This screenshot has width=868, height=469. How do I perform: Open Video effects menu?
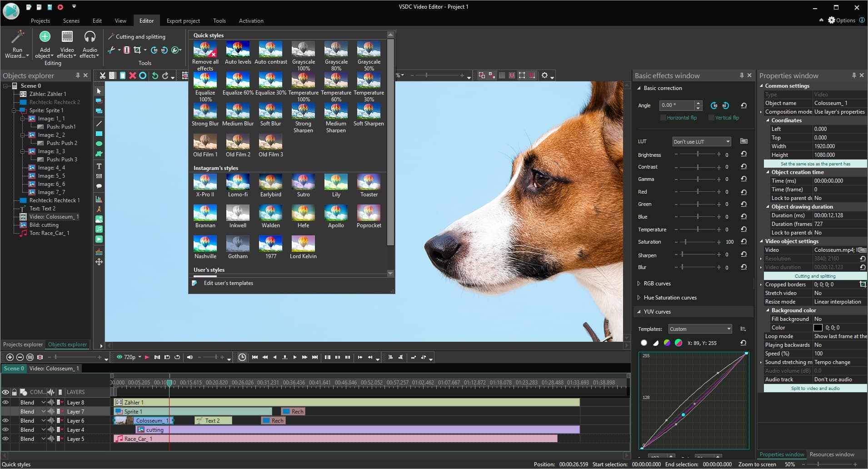(67, 44)
